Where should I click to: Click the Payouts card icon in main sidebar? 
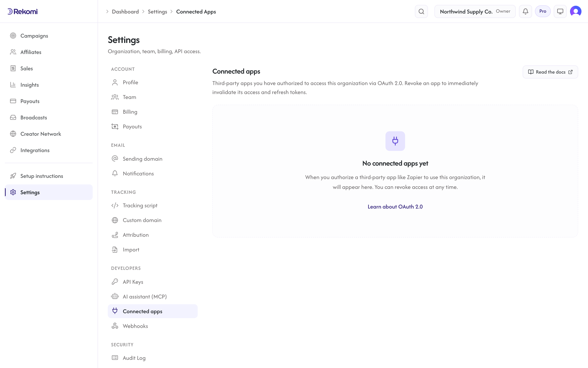click(13, 101)
